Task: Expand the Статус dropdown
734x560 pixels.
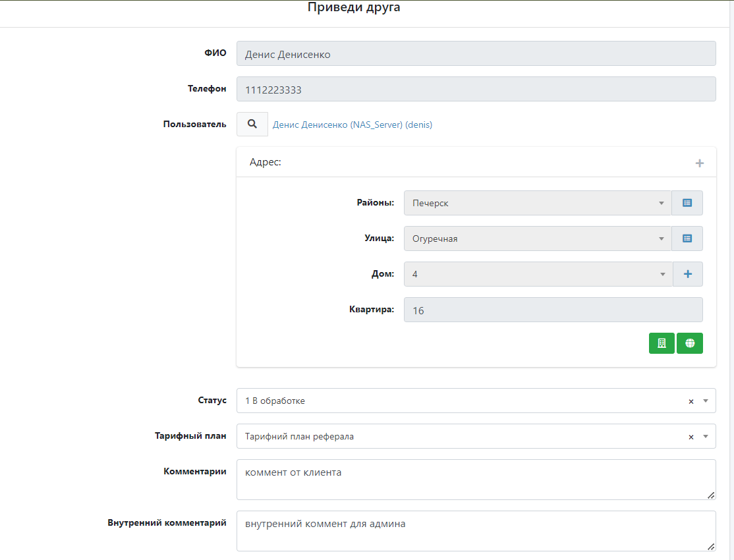Action: [706, 401]
